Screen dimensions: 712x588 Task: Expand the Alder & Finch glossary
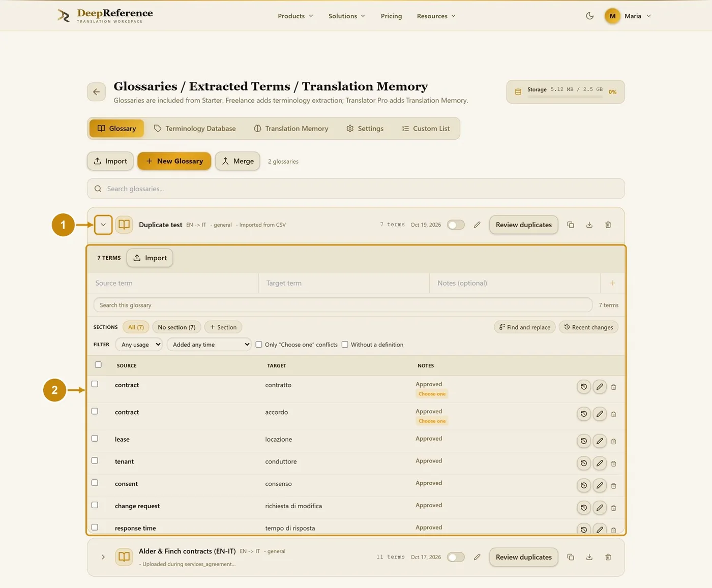(x=103, y=557)
